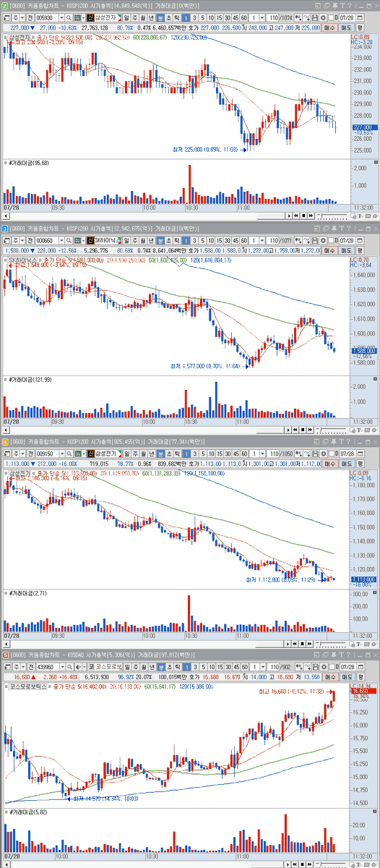
Task: Open settings gear in SK하이닉스 chart toolbar
Action: [x=322, y=240]
